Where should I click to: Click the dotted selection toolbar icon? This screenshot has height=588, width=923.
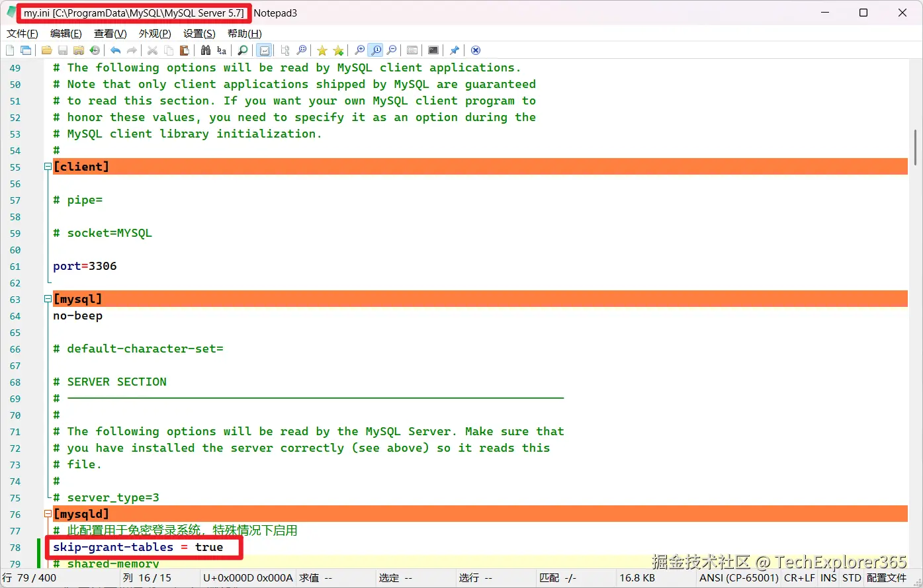pos(285,50)
